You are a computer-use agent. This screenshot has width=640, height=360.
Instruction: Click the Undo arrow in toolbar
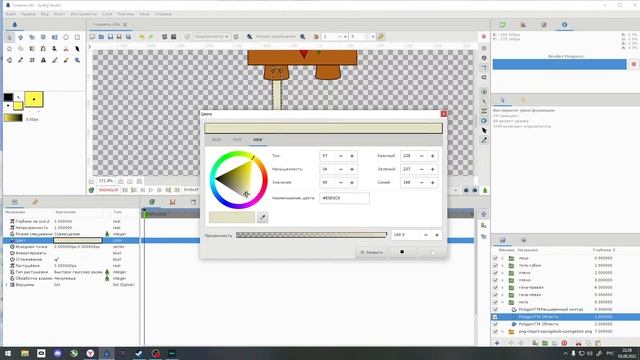[x=142, y=37]
